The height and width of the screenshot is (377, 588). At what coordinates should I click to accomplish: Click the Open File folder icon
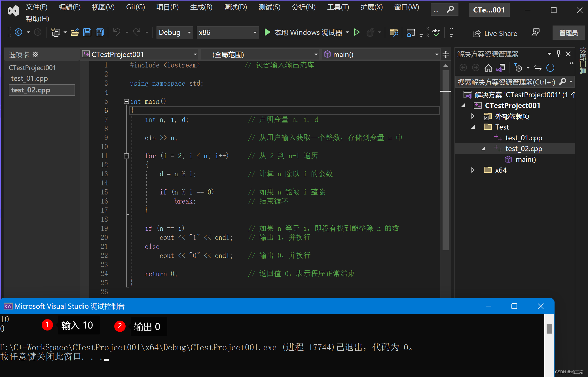(x=75, y=33)
